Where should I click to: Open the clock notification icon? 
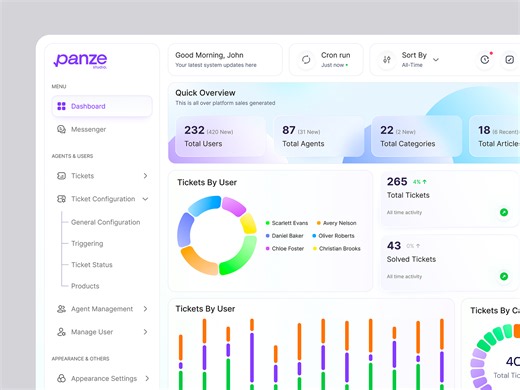(x=485, y=60)
